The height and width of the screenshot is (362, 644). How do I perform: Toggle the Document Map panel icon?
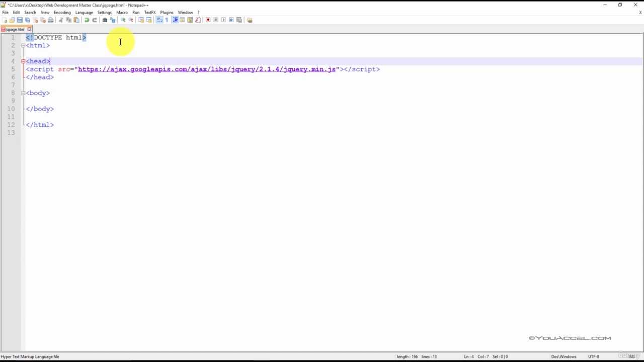pyautogui.click(x=190, y=20)
